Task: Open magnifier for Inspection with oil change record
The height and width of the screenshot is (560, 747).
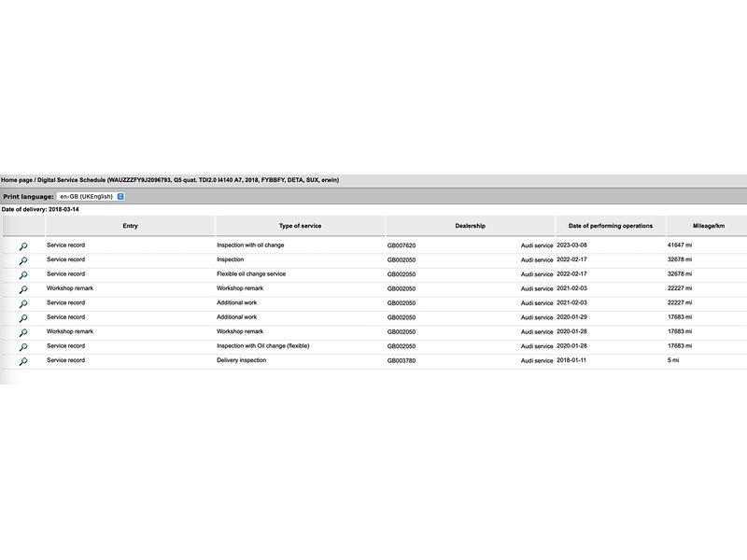Action: [23, 245]
